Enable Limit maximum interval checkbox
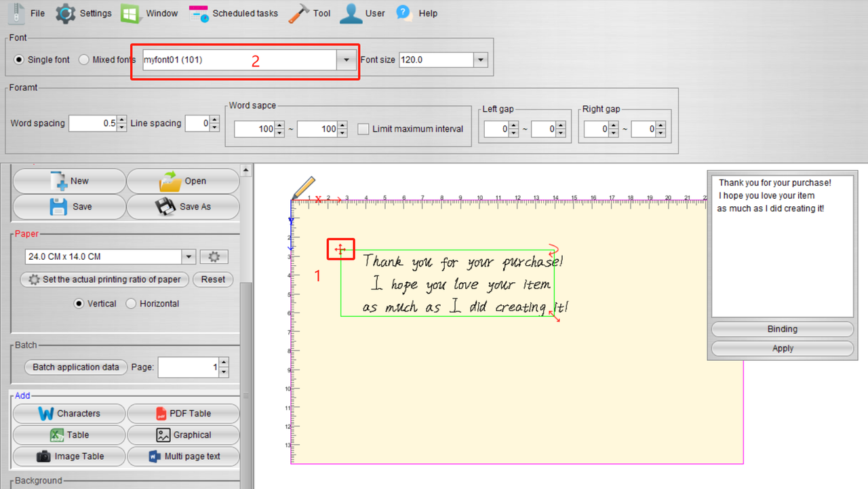Viewport: 868px width, 489px height. [363, 129]
